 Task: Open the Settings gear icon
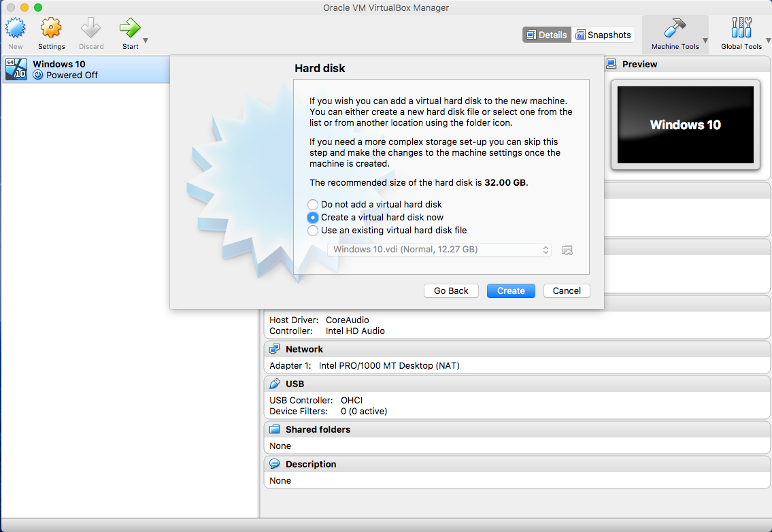pos(51,28)
